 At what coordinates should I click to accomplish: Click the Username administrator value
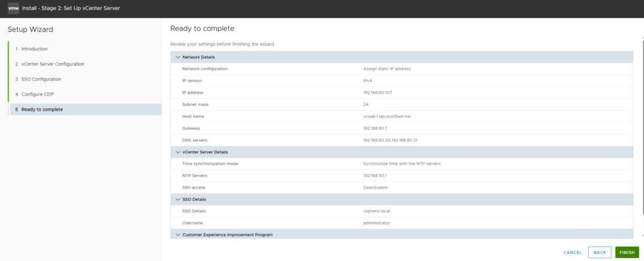pyautogui.click(x=377, y=223)
